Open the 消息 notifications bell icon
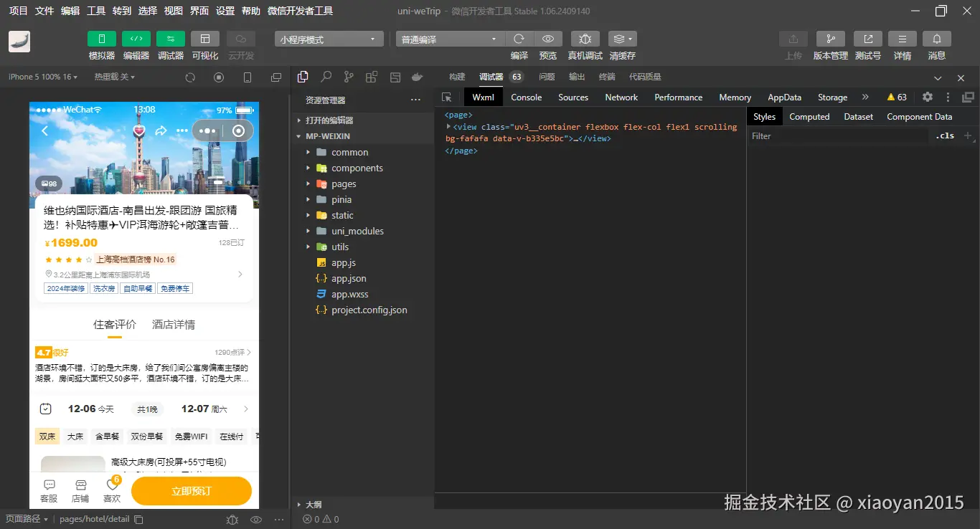Screen dimensions: 980x529 click(937, 39)
